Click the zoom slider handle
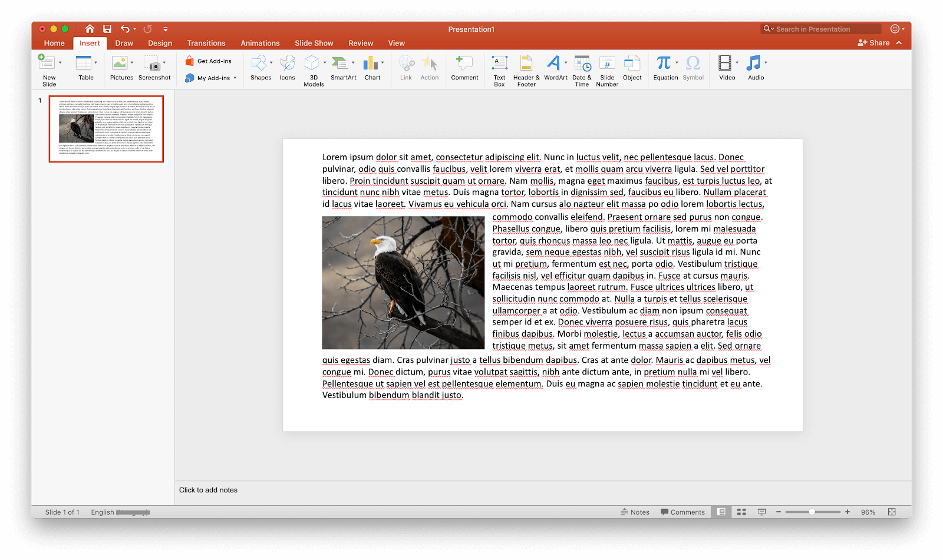943x560 pixels. [x=812, y=512]
